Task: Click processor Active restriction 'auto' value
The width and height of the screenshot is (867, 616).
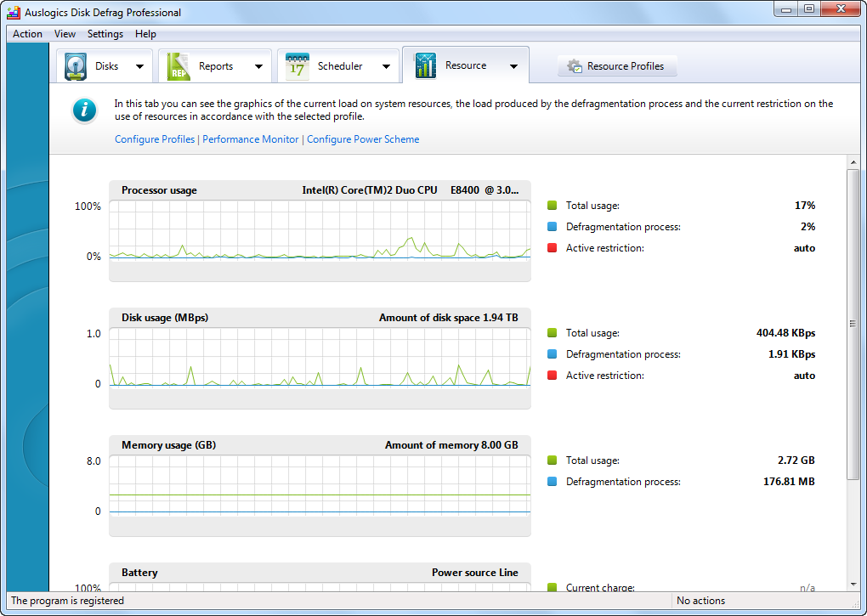Action: click(804, 248)
